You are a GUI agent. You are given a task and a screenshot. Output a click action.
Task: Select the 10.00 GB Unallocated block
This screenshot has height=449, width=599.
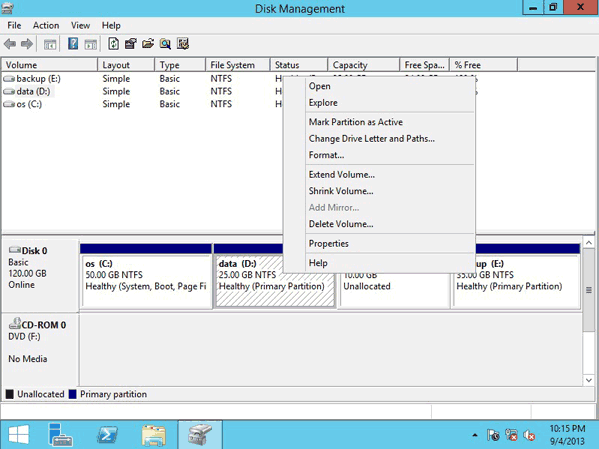tap(394, 290)
